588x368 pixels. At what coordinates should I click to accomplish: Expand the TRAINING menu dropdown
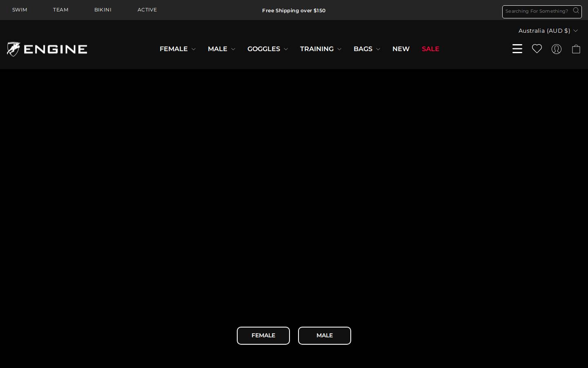click(x=321, y=49)
